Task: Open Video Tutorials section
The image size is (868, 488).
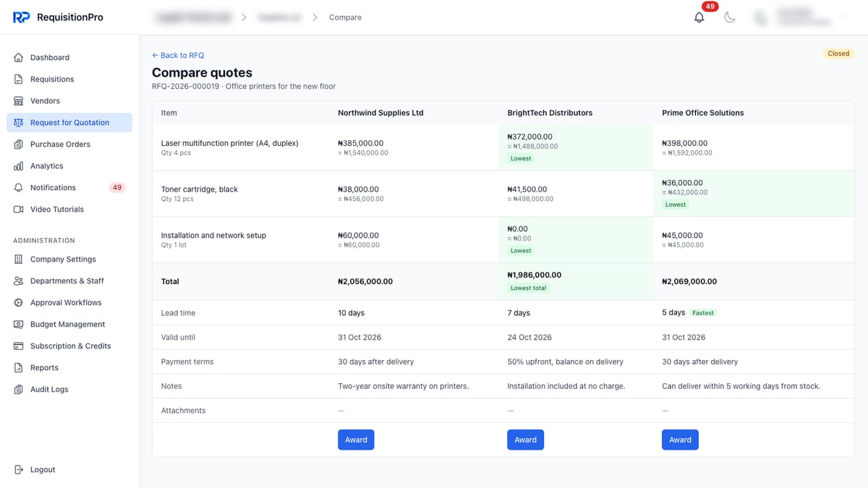Action: click(69, 209)
